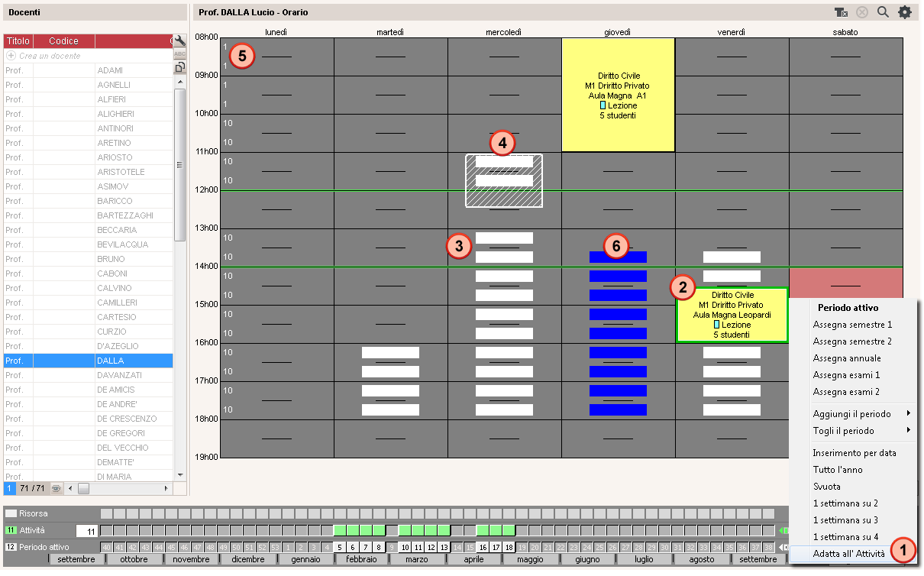924x576 pixels.
Task: Expand the Aggiungi il periodo submenu
Action: pyautogui.click(x=861, y=413)
